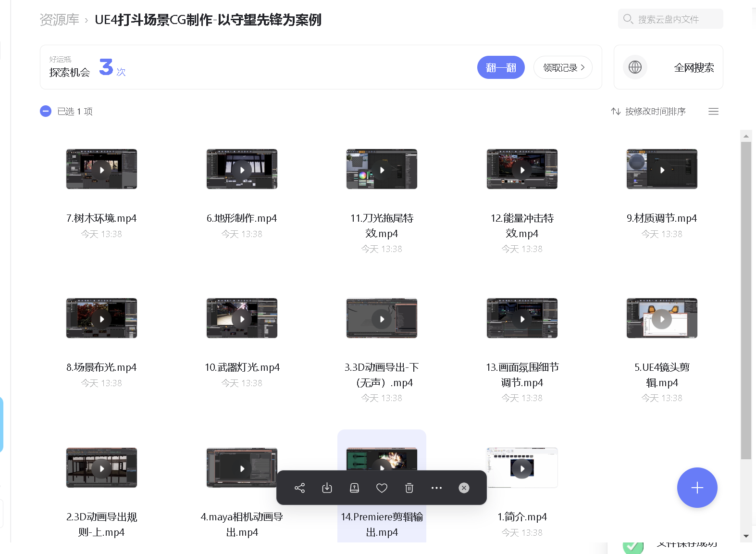Move selected file to the private safe

click(x=354, y=488)
